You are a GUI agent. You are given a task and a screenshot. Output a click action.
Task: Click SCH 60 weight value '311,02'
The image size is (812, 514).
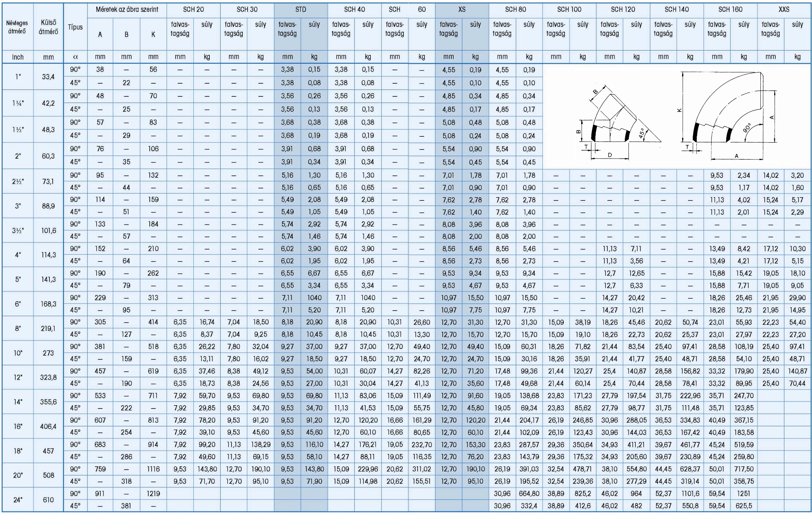pos(422,469)
